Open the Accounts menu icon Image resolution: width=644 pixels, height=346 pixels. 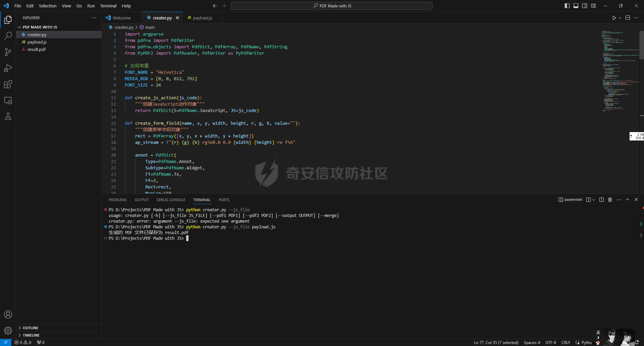pyautogui.click(x=8, y=314)
